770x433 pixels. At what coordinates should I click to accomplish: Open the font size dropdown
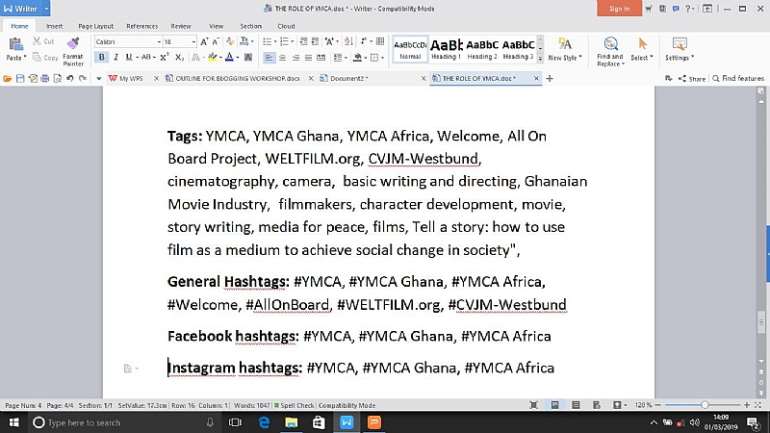[193, 42]
